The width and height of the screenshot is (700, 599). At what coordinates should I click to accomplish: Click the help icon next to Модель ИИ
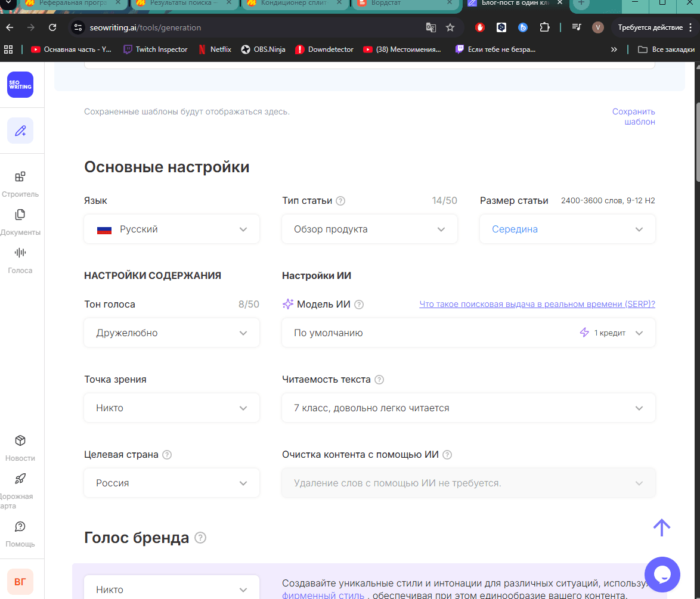tap(359, 305)
